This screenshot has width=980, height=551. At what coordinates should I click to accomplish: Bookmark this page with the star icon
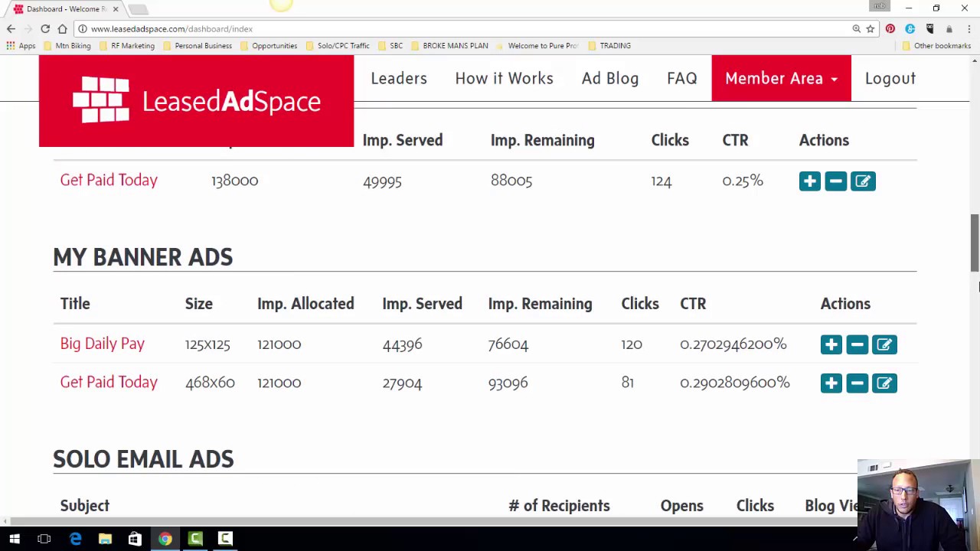pos(871,29)
